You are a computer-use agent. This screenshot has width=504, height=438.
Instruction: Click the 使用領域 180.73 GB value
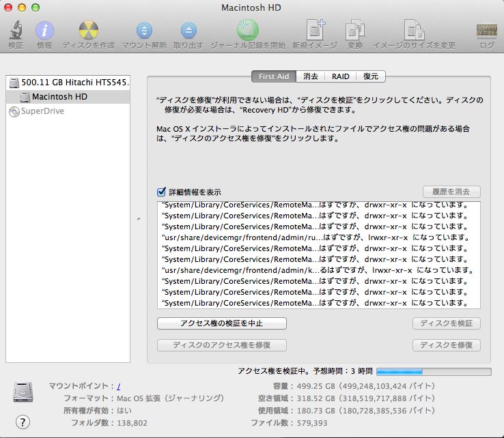[366, 411]
